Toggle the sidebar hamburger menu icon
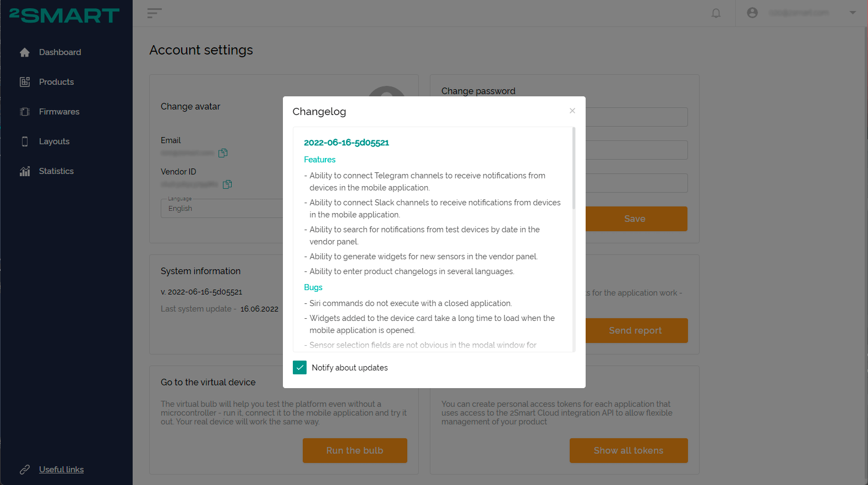The width and height of the screenshot is (868, 485). point(155,13)
